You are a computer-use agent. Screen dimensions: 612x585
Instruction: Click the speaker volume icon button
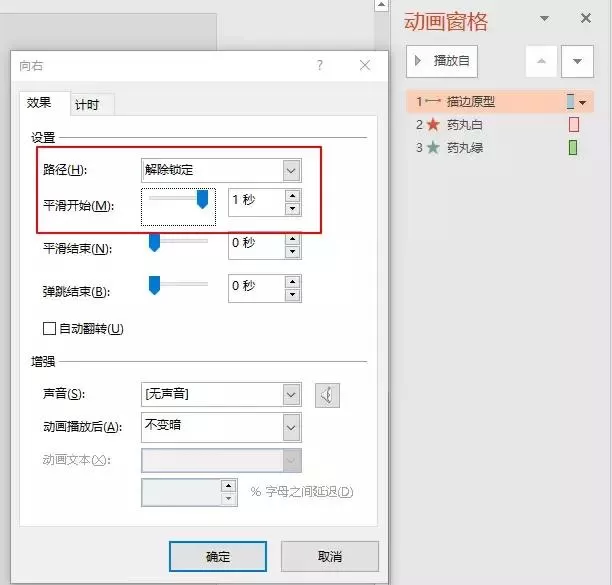point(327,395)
